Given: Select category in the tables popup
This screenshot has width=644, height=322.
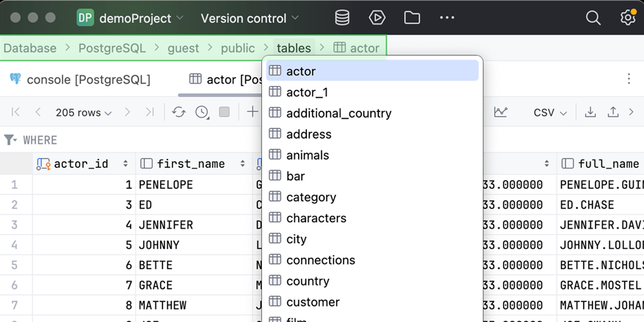Looking at the screenshot, I should [x=372, y=197].
